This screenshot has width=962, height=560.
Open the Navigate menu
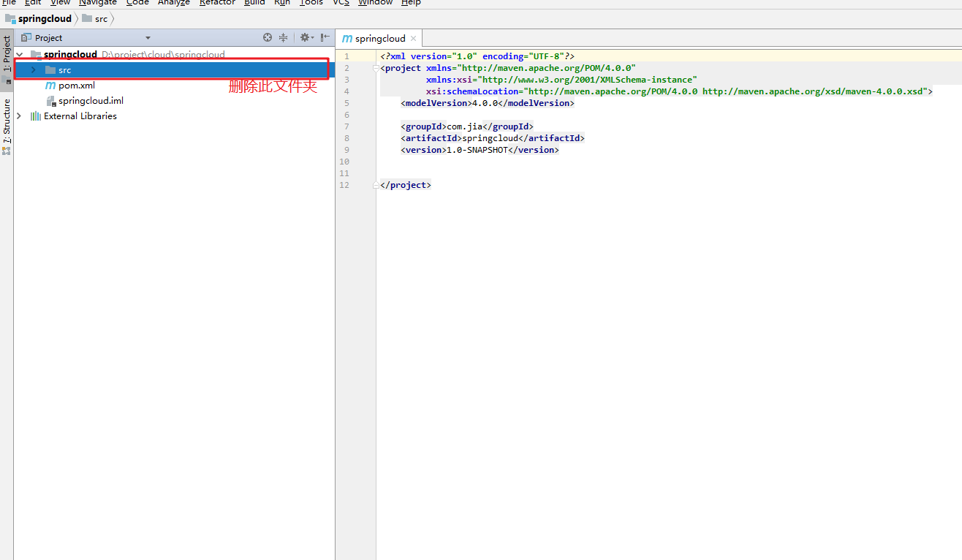pyautogui.click(x=98, y=3)
